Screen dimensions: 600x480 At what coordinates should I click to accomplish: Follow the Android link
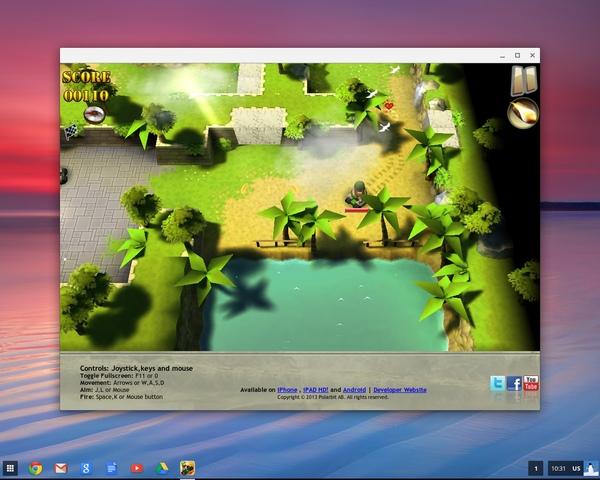click(354, 390)
